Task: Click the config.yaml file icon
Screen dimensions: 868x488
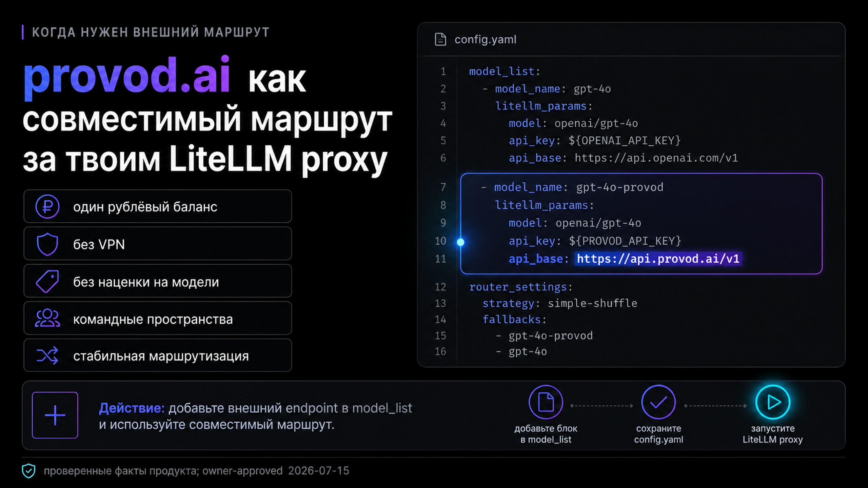Action: (x=440, y=39)
